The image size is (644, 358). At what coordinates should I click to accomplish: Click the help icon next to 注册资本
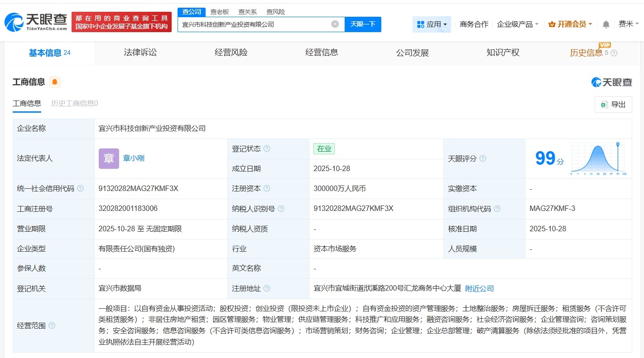(266, 188)
